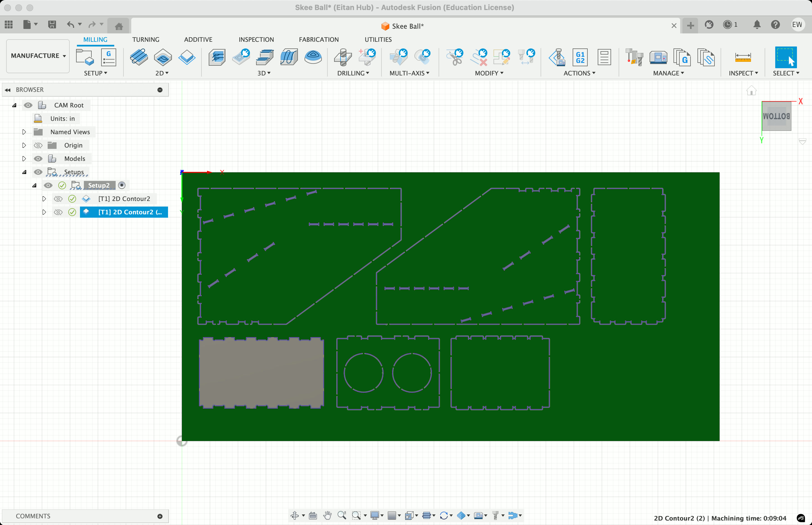Hide the Models folder visibility eye
The width and height of the screenshot is (812, 525).
click(x=38, y=158)
